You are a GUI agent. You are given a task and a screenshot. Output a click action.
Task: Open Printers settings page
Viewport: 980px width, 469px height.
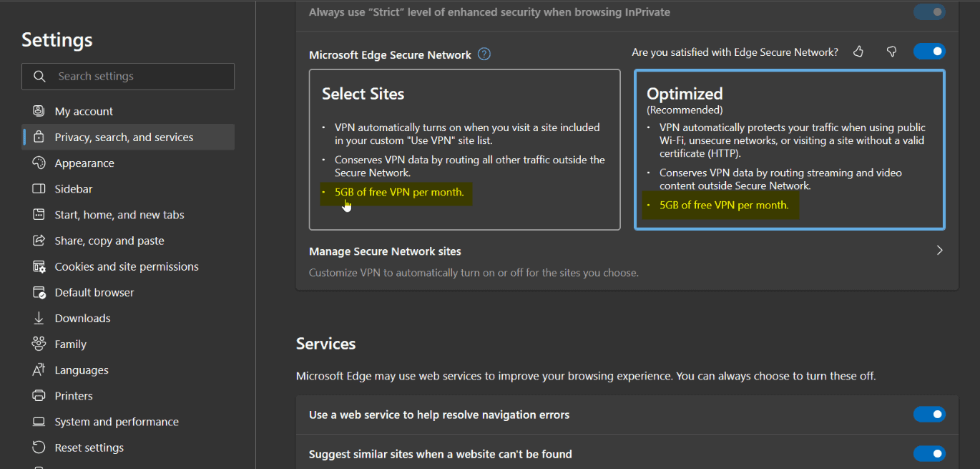click(128, 396)
